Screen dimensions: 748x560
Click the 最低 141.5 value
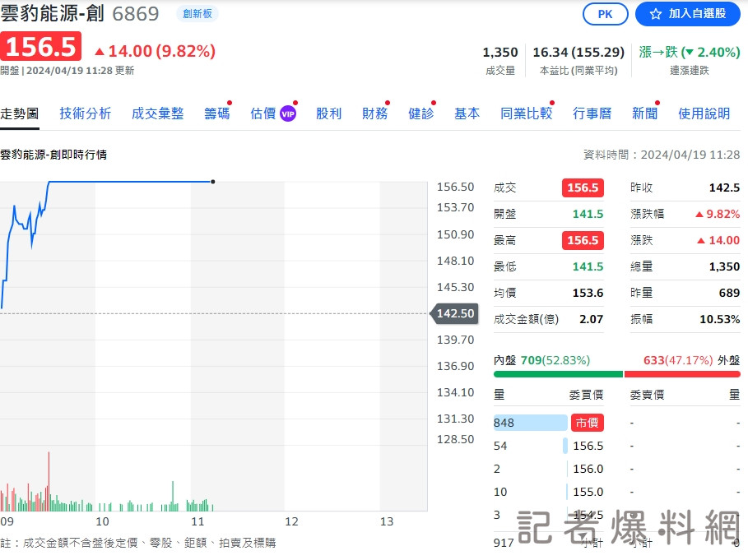588,266
